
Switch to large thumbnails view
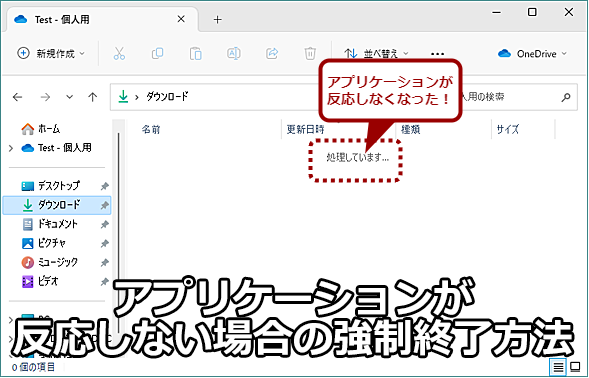tap(575, 366)
